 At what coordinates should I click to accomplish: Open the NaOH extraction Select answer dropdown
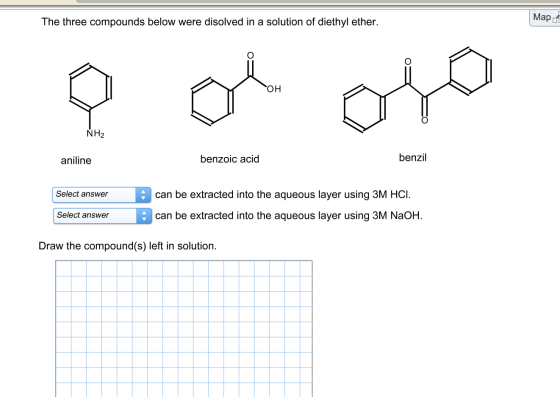pos(102,216)
